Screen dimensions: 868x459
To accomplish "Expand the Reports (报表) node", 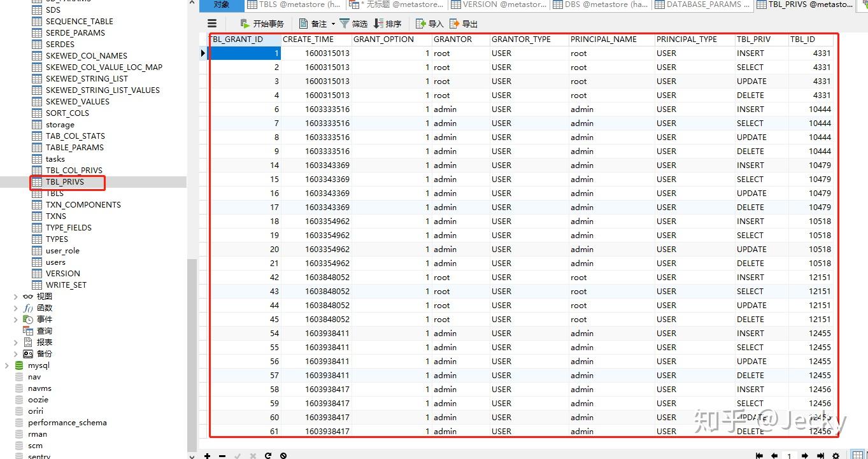I will click(x=16, y=342).
